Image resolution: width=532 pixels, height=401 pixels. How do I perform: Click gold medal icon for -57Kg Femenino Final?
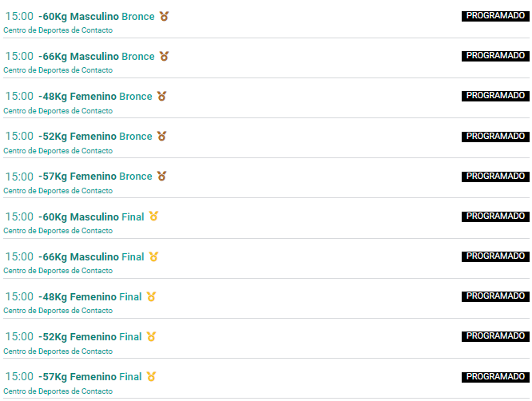[151, 377]
